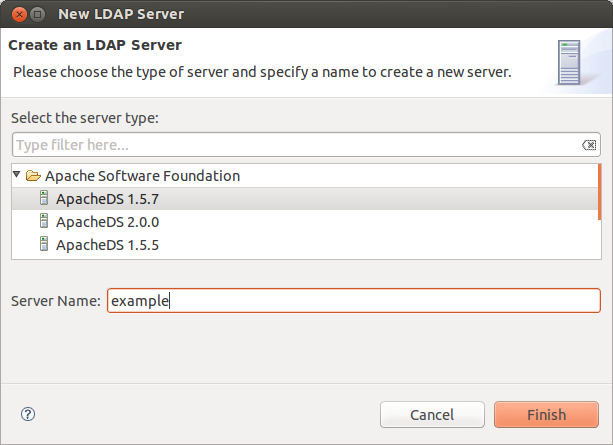
Task: Click the New LDAP Server title bar
Action: point(300,15)
